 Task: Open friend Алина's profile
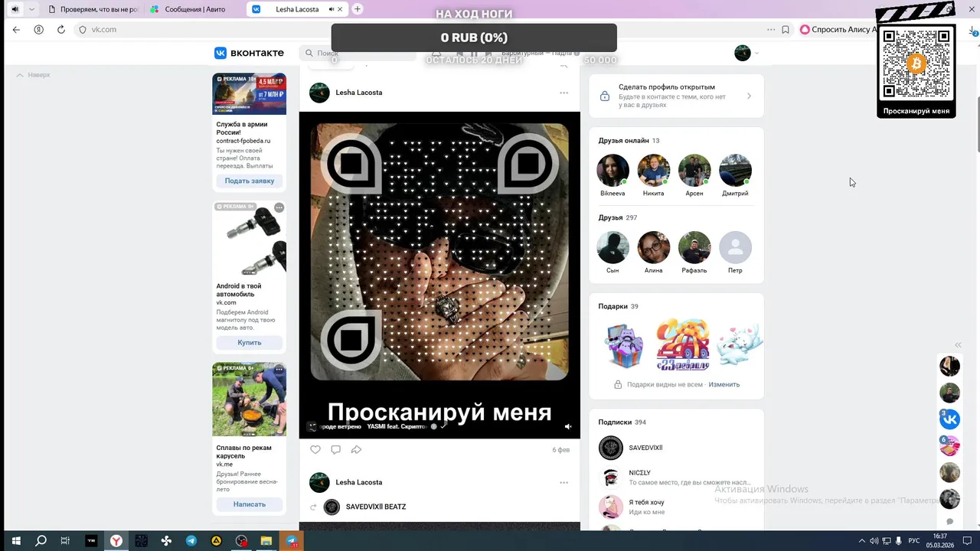pos(653,247)
